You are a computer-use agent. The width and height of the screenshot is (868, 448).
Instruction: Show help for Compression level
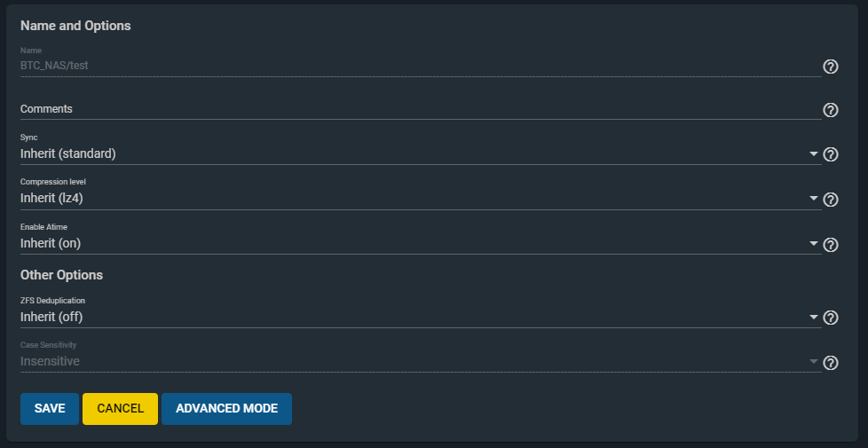(831, 200)
